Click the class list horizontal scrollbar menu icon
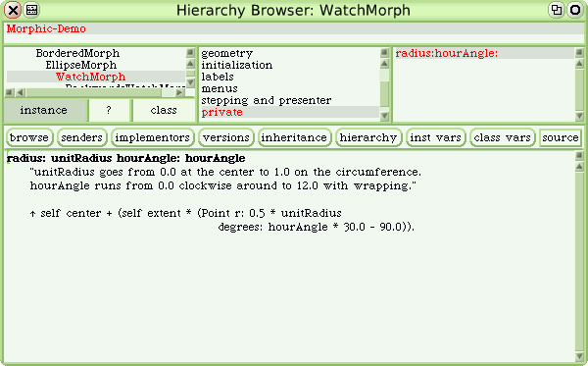The height and width of the screenshot is (366, 588). coord(10,92)
